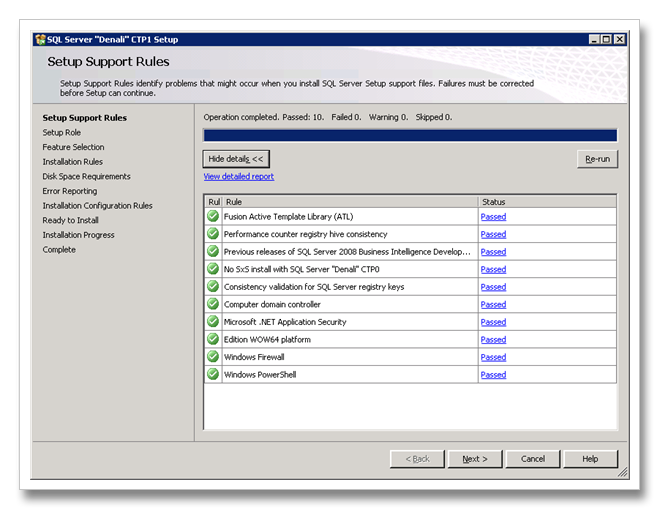The width and height of the screenshot is (660, 510).
Task: Open Passed status for Fusion ATL rule
Action: 493,217
